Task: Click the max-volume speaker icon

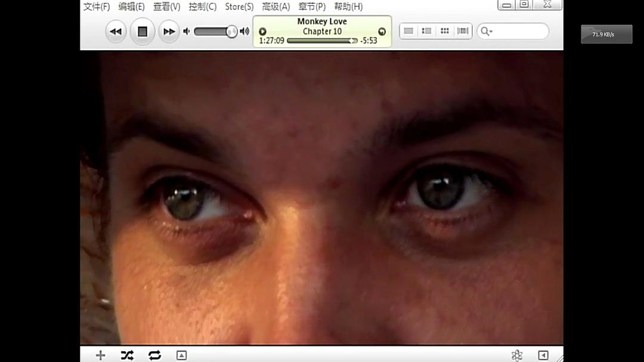Action: pos(244,32)
